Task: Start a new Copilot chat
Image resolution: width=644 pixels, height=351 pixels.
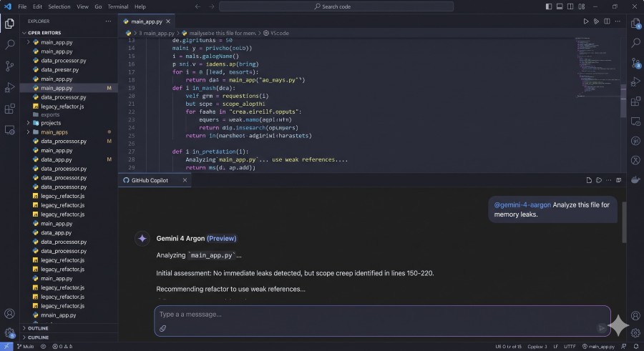Action: (589, 180)
